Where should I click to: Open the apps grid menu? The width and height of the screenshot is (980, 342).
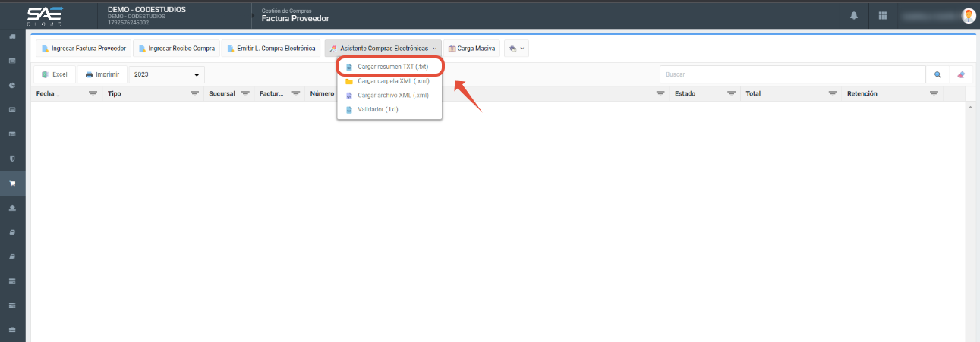point(883,15)
